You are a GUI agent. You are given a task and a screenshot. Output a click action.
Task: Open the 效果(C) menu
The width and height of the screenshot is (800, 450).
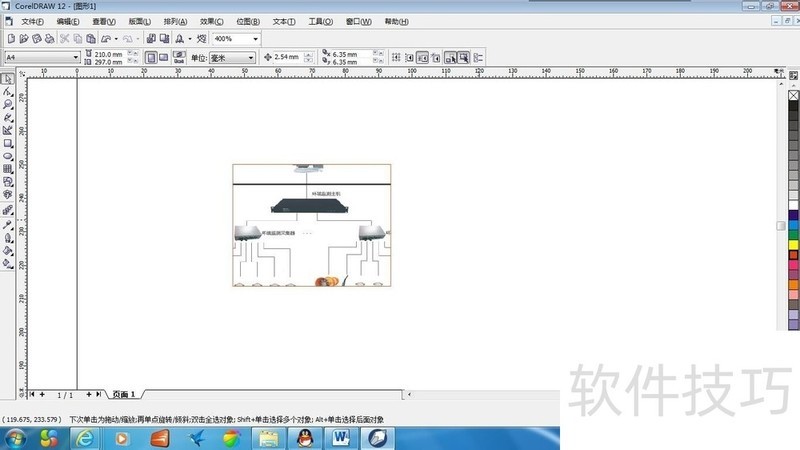[x=211, y=21]
